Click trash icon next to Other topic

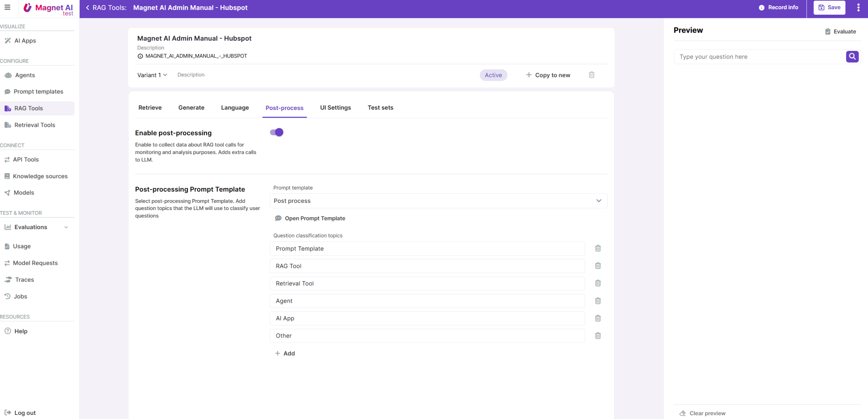598,336
